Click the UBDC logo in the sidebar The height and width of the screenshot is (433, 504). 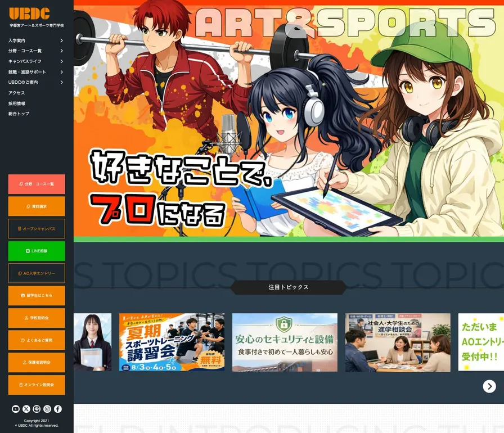tap(29, 13)
